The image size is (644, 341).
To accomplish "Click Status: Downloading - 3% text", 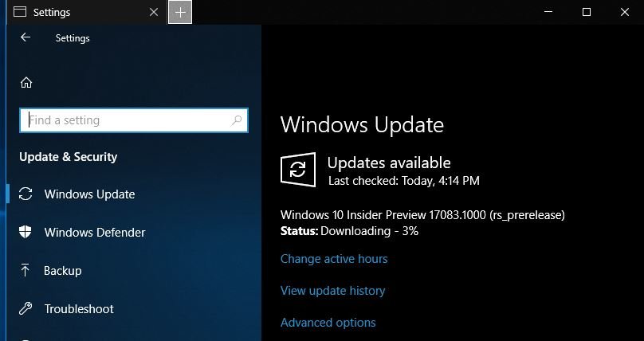I will (x=350, y=231).
